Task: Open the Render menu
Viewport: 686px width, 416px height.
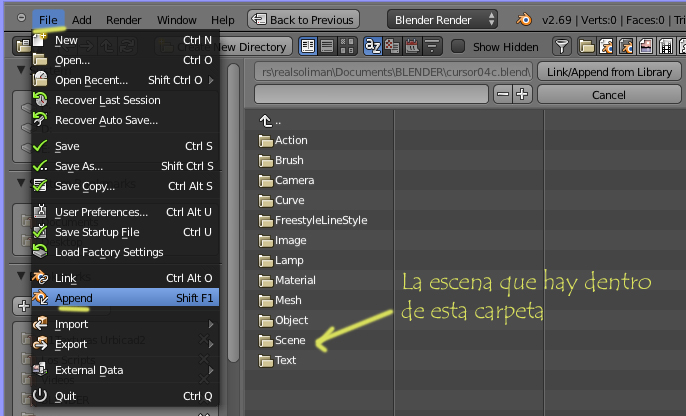Action: pos(124,20)
